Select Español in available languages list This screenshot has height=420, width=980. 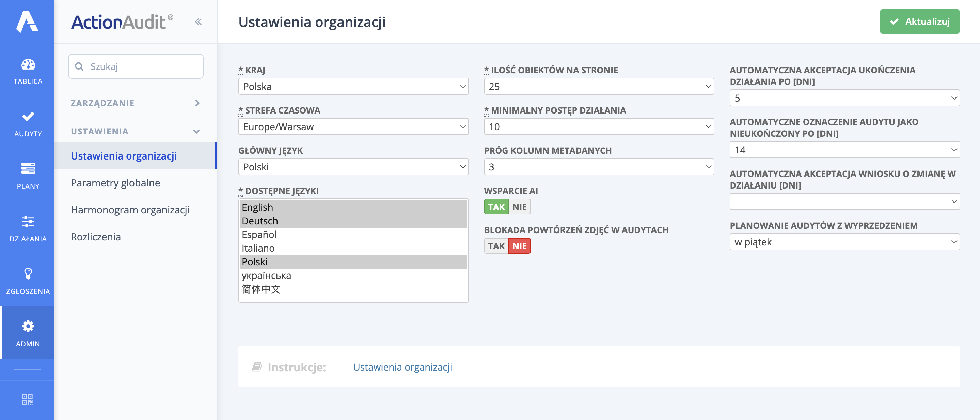point(259,235)
